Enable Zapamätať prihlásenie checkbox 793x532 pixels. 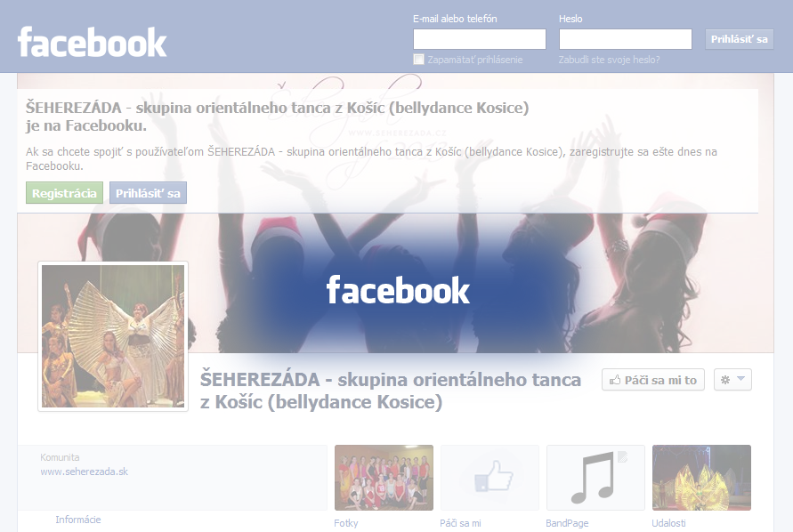(418, 60)
